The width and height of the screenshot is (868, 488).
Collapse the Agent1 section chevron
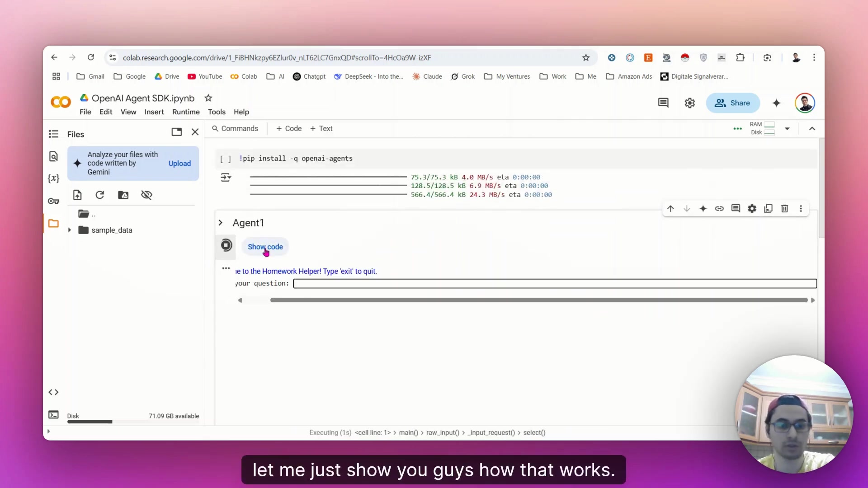click(x=221, y=223)
